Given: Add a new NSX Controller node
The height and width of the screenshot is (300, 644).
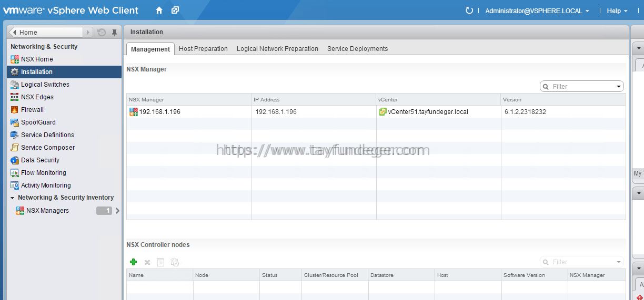Looking at the screenshot, I should 134,262.
